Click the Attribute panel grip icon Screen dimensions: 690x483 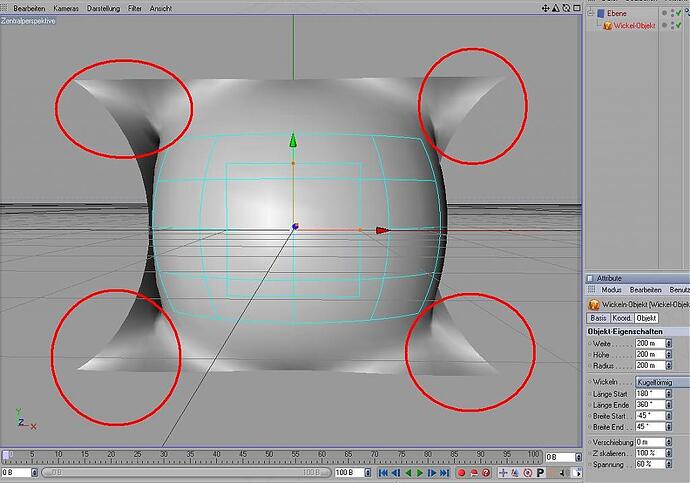(590, 278)
